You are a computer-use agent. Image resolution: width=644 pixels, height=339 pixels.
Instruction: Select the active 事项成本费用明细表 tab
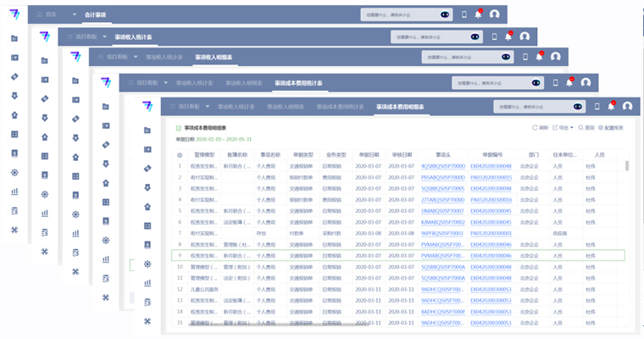[400, 107]
